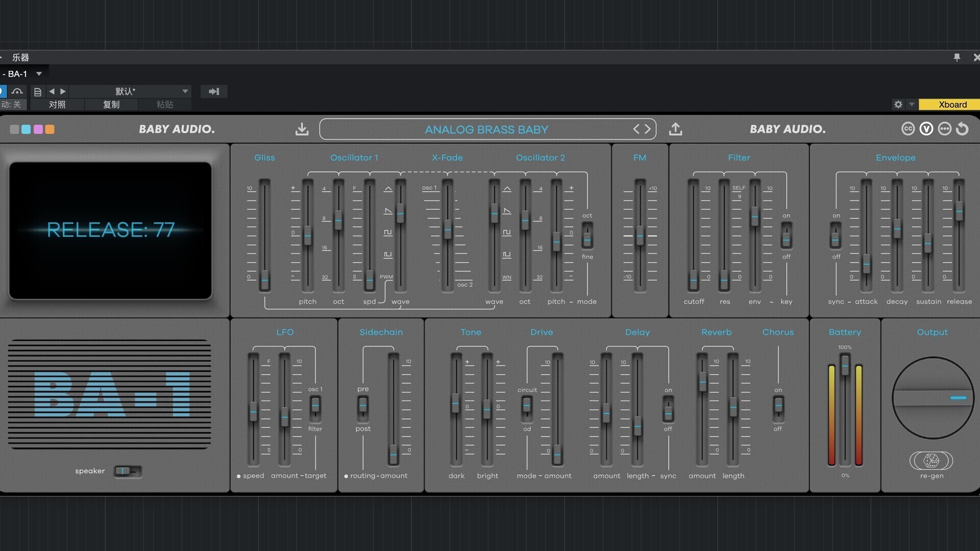Open the three-dots more options icon
Image resolution: width=980 pixels, height=551 pixels.
point(944,129)
